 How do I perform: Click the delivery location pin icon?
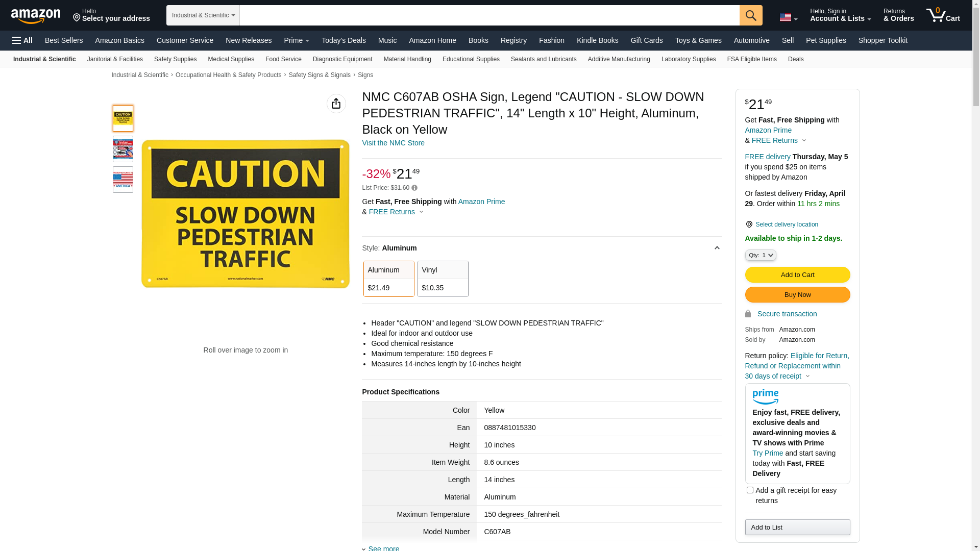(x=749, y=225)
